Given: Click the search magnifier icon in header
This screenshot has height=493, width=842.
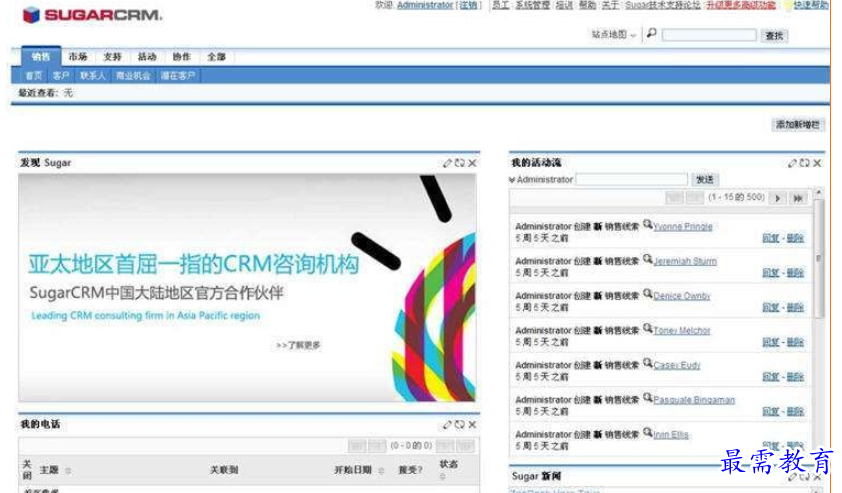Looking at the screenshot, I should (x=651, y=34).
